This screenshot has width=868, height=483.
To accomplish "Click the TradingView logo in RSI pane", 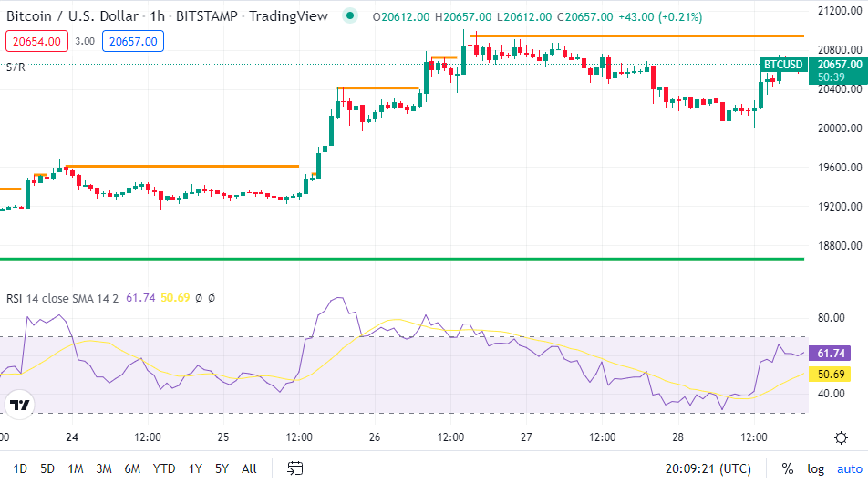I will tap(20, 405).
